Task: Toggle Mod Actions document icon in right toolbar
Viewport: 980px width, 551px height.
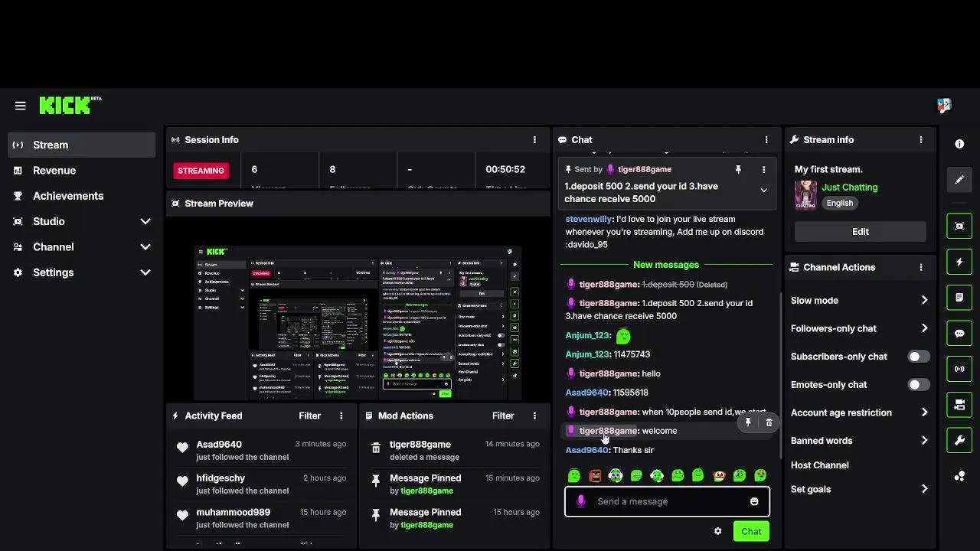Action: [959, 297]
